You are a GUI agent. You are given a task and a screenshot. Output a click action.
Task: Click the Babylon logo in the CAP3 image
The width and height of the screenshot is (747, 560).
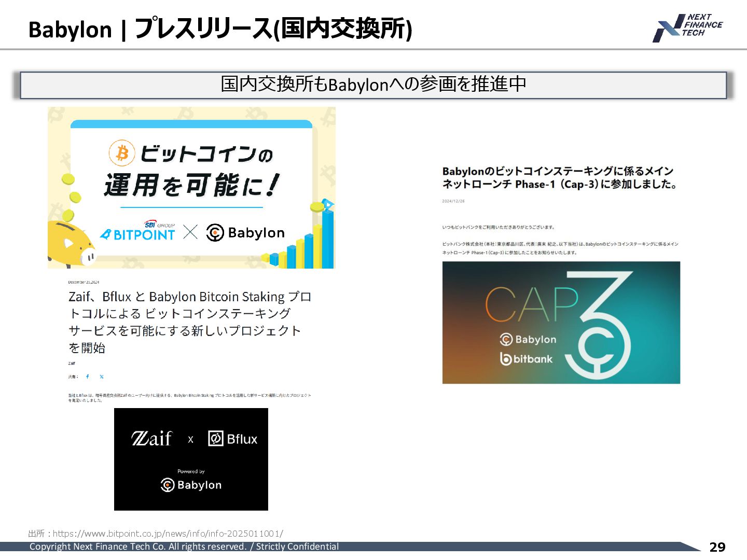tap(528, 340)
